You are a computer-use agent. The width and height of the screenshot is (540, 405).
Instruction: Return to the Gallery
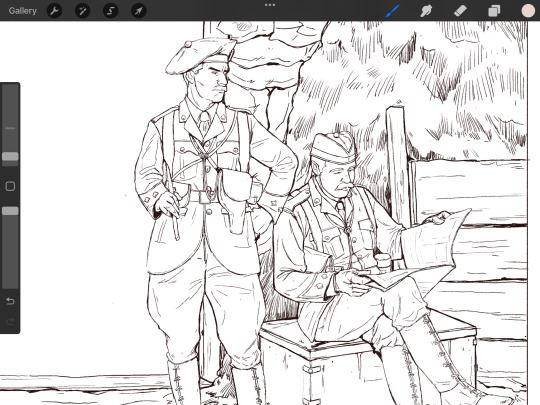23,11
